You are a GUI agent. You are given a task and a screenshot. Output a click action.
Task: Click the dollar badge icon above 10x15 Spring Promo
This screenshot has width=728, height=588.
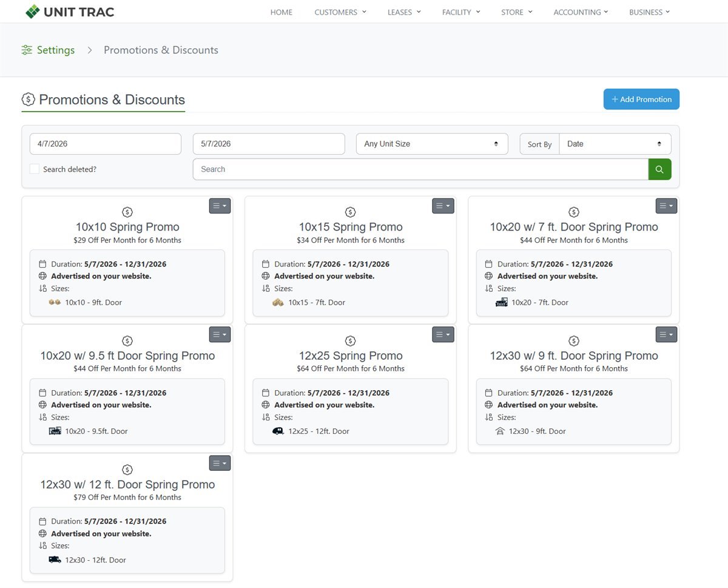(351, 212)
